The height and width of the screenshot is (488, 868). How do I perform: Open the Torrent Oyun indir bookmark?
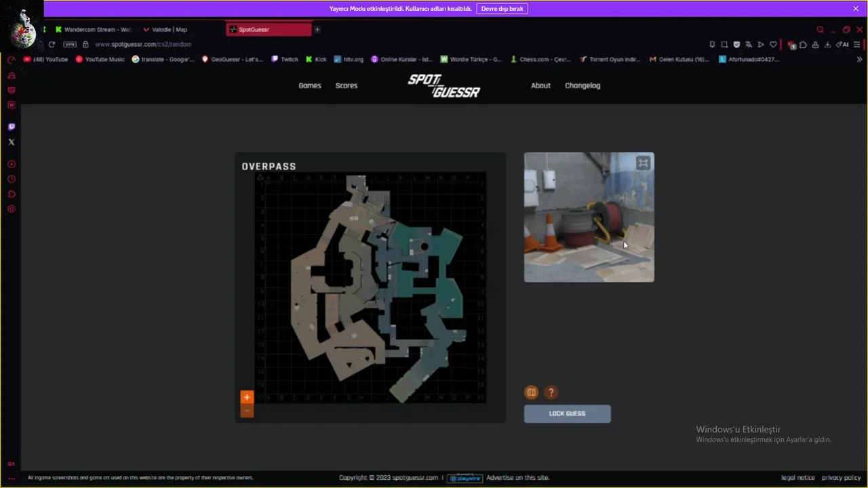[x=610, y=60]
